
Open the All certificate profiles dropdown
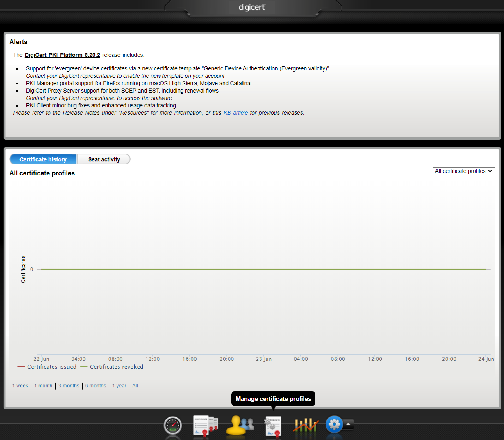click(x=464, y=171)
